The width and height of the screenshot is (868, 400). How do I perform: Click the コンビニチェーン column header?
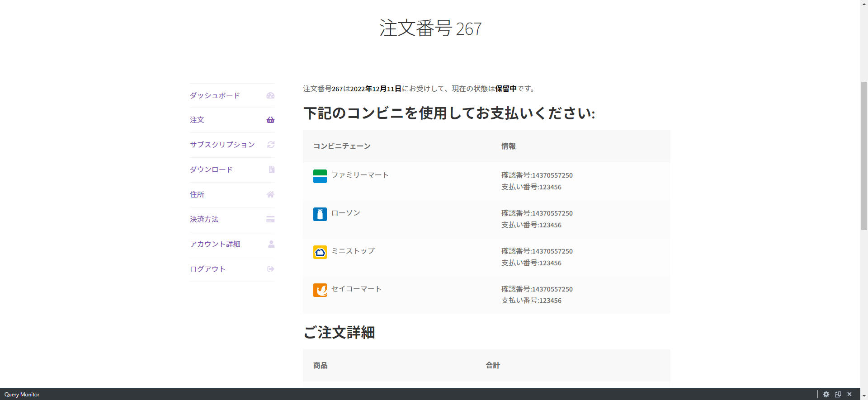(x=342, y=146)
